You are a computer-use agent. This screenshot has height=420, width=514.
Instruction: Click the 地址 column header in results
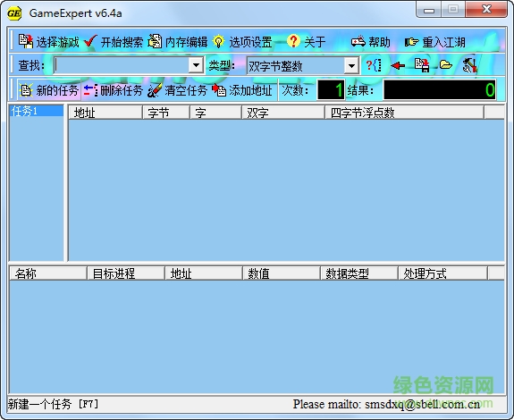click(x=105, y=113)
